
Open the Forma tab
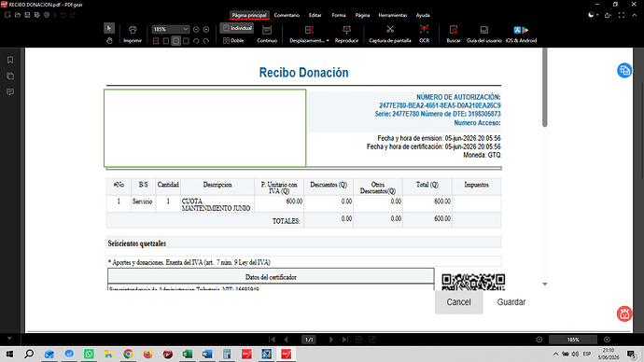pyautogui.click(x=339, y=15)
